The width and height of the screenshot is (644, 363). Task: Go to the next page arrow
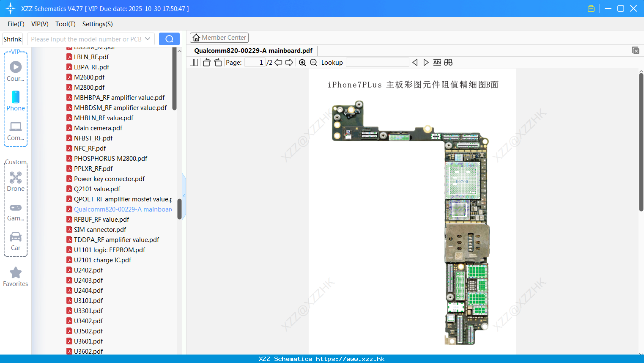pos(289,63)
